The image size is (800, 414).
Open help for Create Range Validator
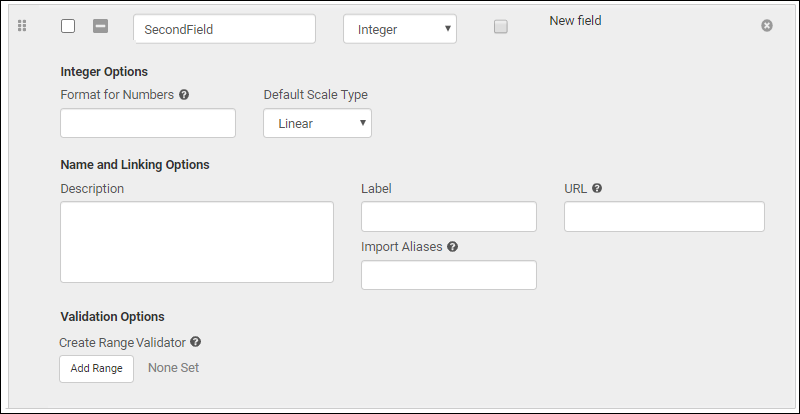(x=196, y=342)
